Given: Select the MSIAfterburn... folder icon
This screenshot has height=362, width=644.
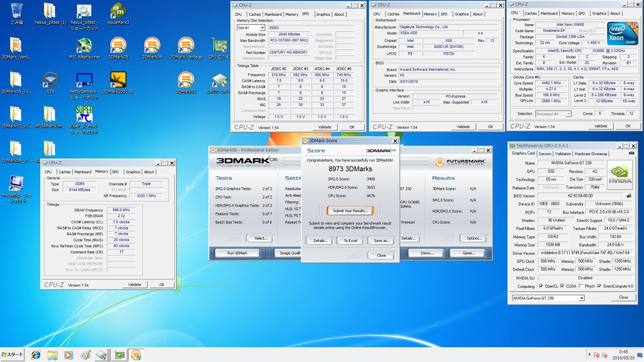Looking at the screenshot, I should click(50, 118).
